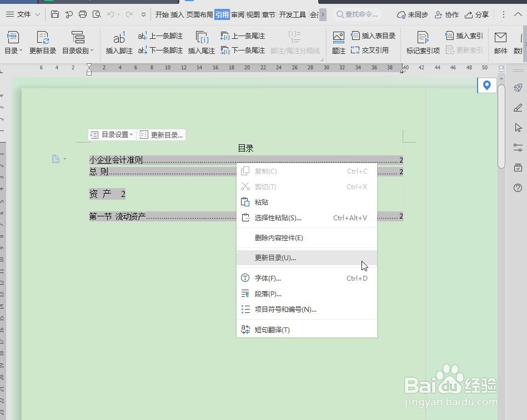Switch to the 审阅 ribbon tab
The height and width of the screenshot is (420, 527).
[x=237, y=15]
